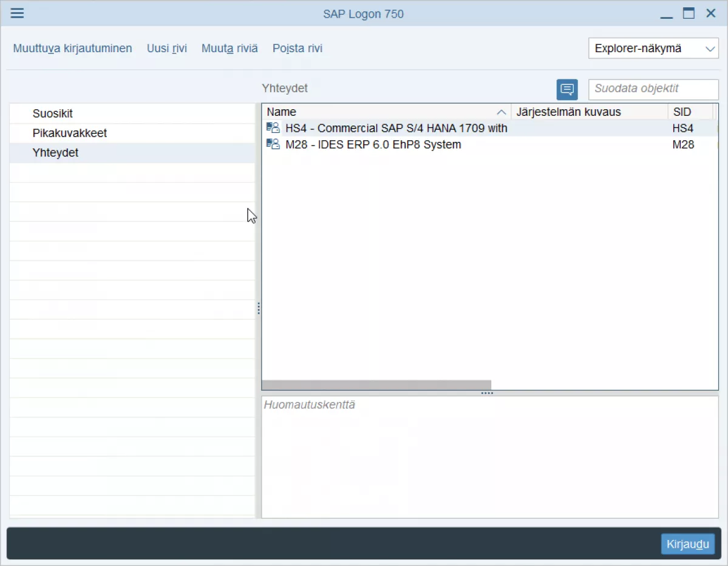The width and height of the screenshot is (728, 566).
Task: Select Yhteydet in the left tree
Action: point(132,153)
